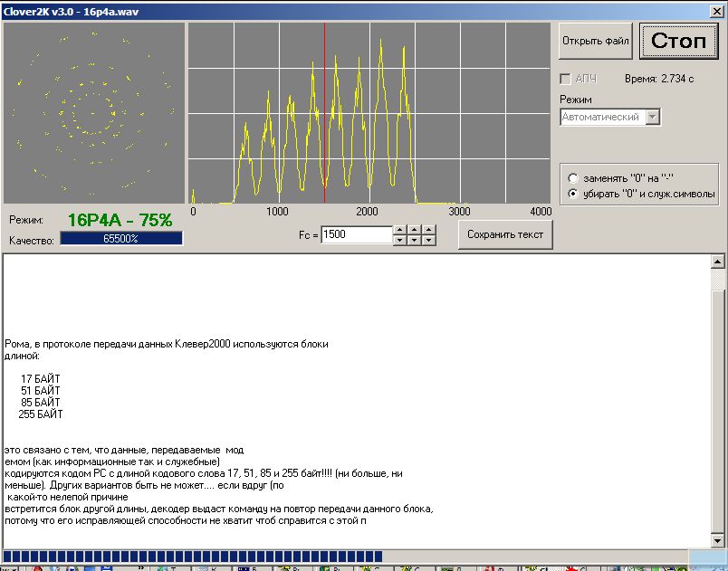Click the line starting "емом (как информационные"
The width and height of the screenshot is (728, 571).
click(112, 462)
